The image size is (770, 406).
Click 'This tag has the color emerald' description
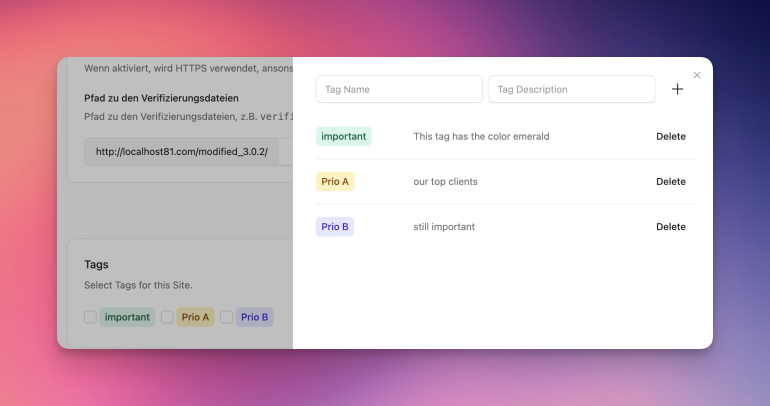(x=481, y=136)
